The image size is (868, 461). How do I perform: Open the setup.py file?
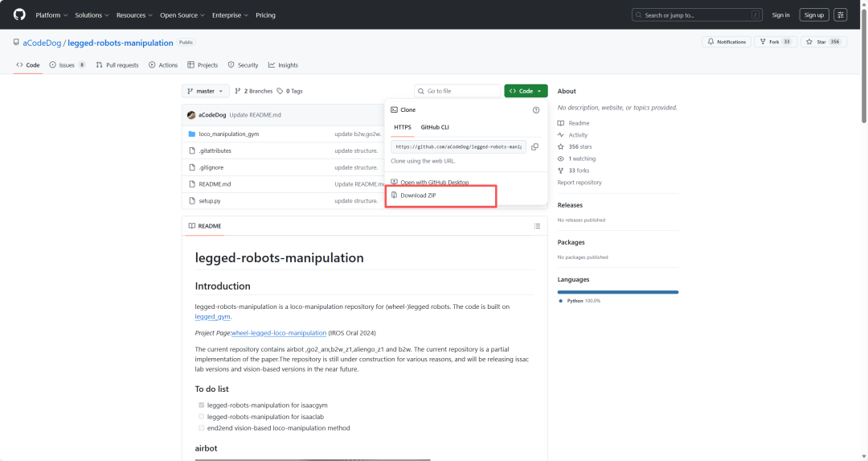pyautogui.click(x=209, y=200)
